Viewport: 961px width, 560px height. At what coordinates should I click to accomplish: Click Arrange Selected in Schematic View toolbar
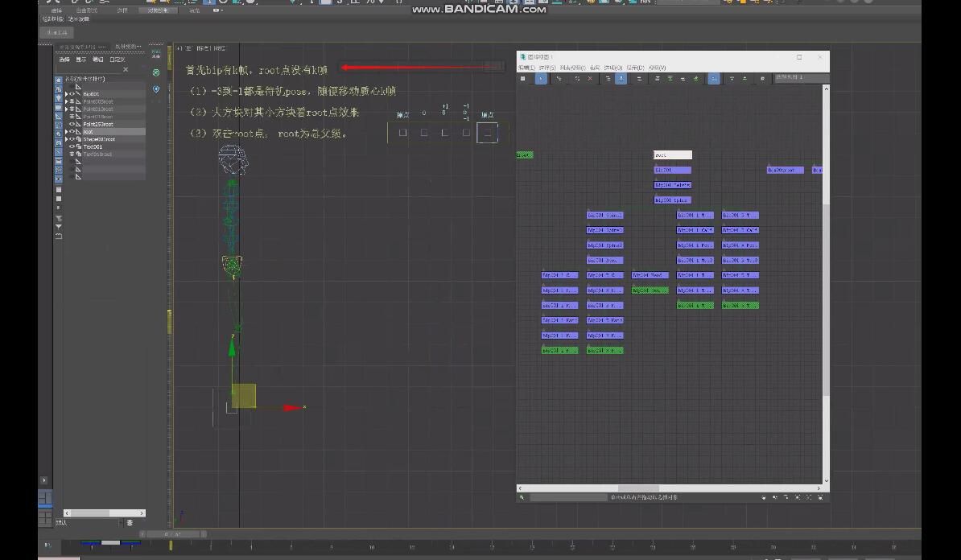pos(670,78)
